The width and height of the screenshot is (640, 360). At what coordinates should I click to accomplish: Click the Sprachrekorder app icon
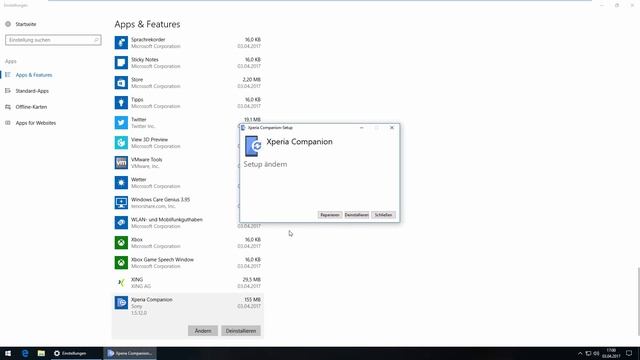(x=121, y=42)
